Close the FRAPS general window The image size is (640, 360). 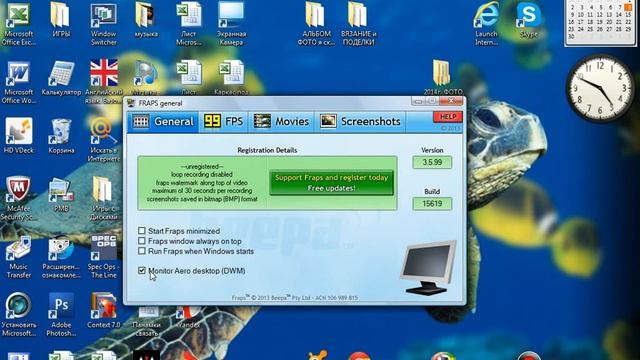point(451,101)
